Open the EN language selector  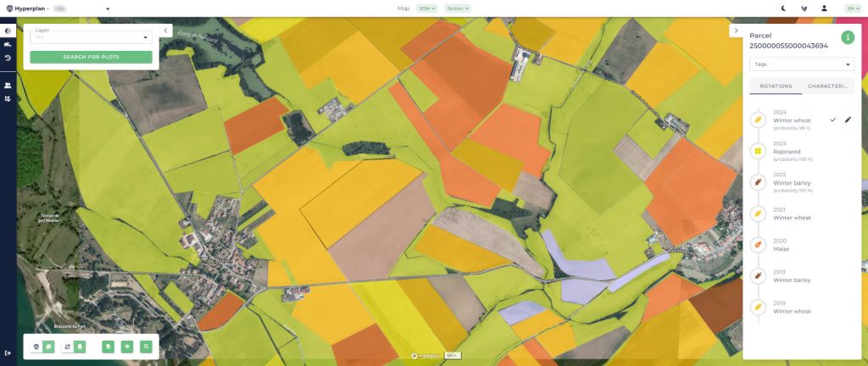852,8
